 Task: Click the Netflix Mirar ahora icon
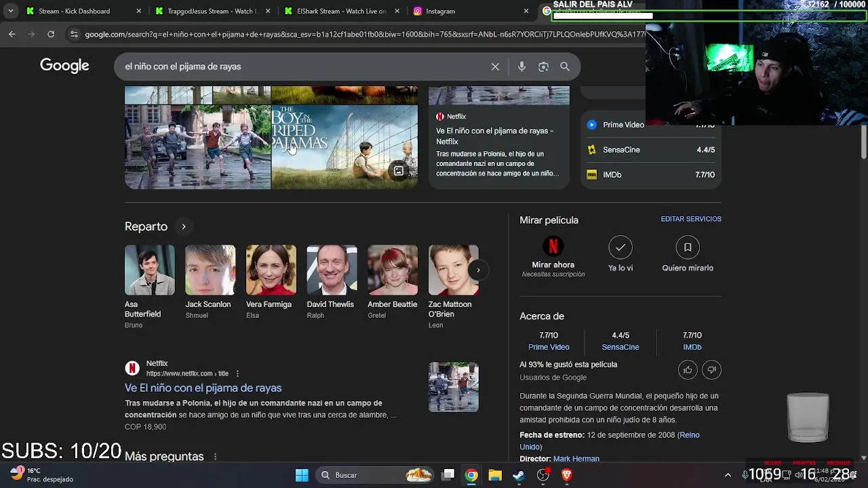[553, 247]
